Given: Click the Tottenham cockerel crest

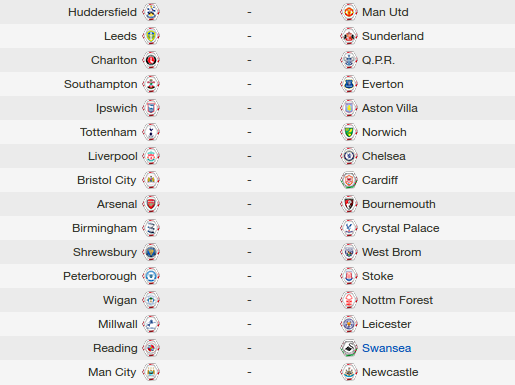Looking at the screenshot, I should pyautogui.click(x=151, y=132).
